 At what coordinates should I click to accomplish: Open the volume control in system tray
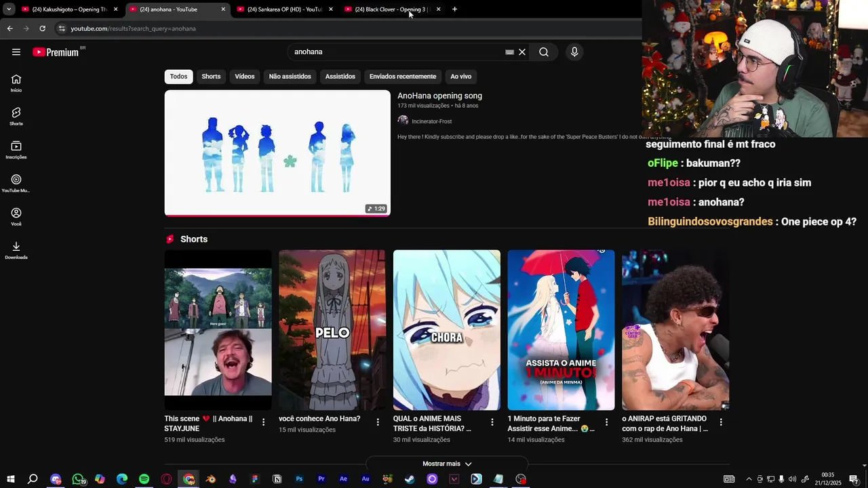tap(792, 479)
